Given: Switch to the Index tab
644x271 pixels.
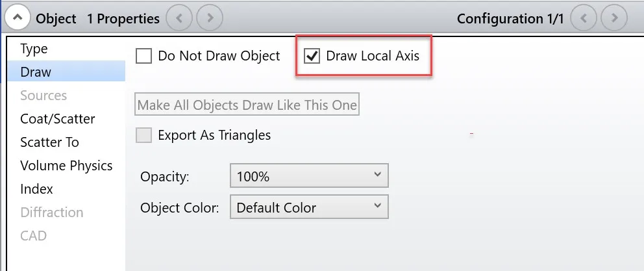Looking at the screenshot, I should click(x=36, y=189).
